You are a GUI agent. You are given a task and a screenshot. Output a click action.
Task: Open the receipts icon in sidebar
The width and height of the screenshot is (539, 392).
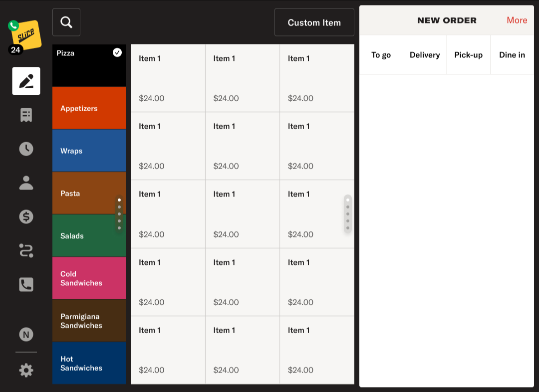pyautogui.click(x=26, y=115)
